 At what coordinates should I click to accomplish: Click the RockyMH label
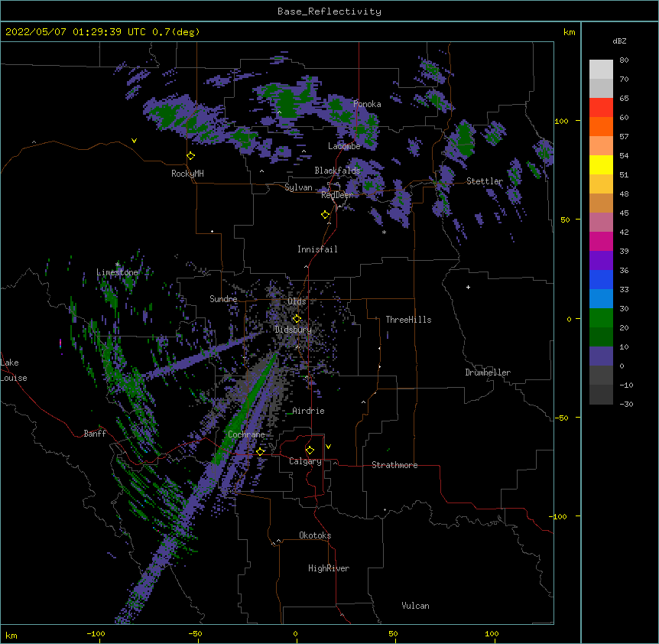click(187, 174)
